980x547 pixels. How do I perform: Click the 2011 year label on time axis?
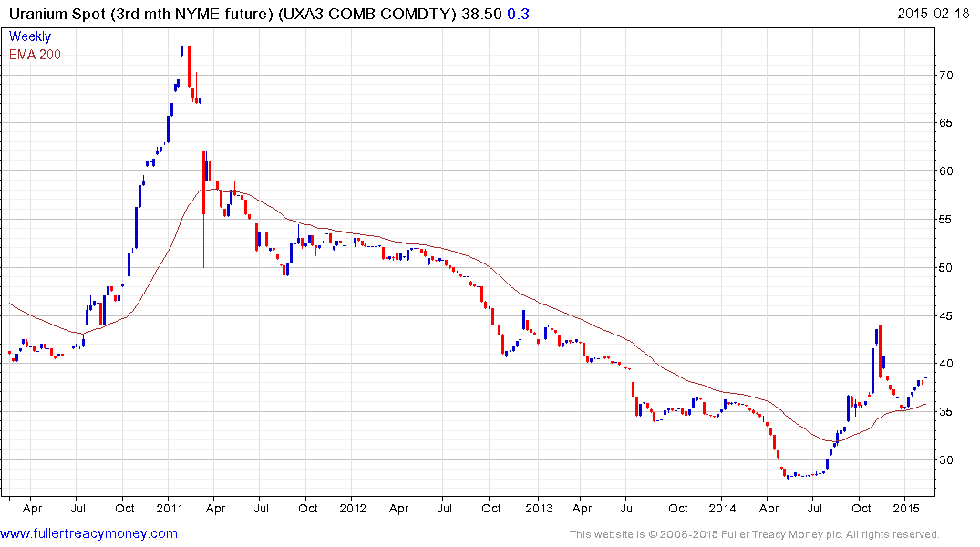click(170, 508)
